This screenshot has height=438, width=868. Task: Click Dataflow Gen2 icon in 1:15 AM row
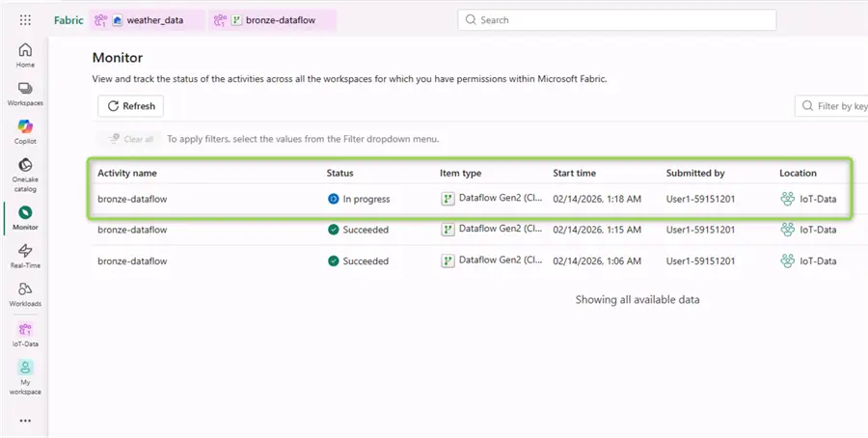448,230
